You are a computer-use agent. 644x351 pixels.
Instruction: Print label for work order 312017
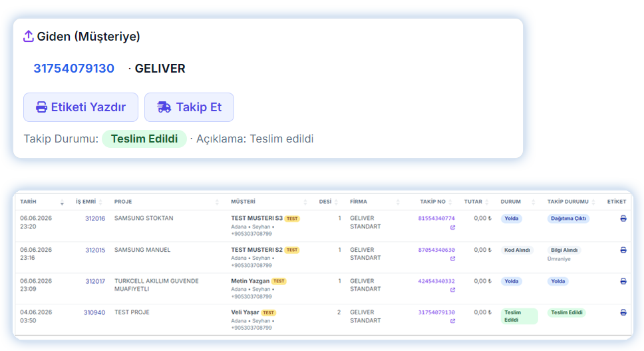pos(623,281)
